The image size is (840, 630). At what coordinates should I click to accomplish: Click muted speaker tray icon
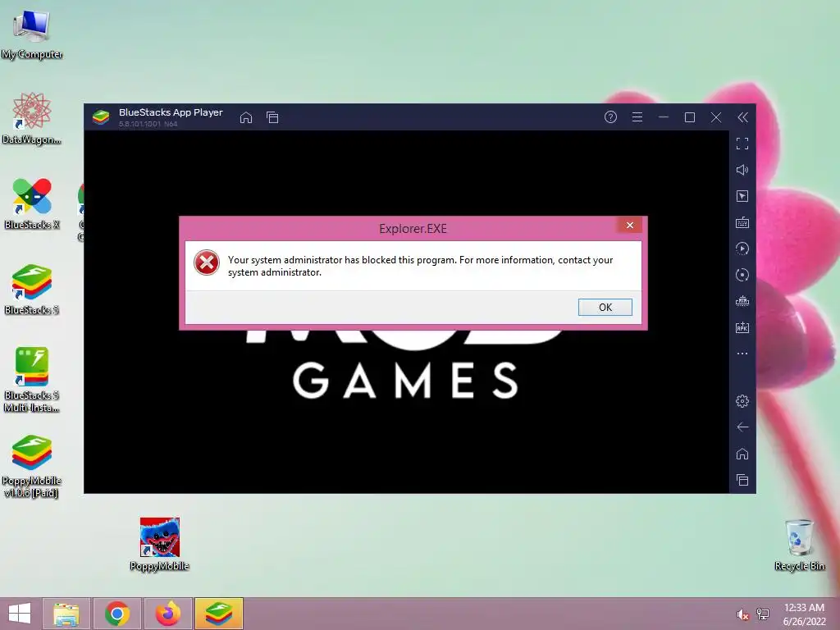(x=742, y=614)
